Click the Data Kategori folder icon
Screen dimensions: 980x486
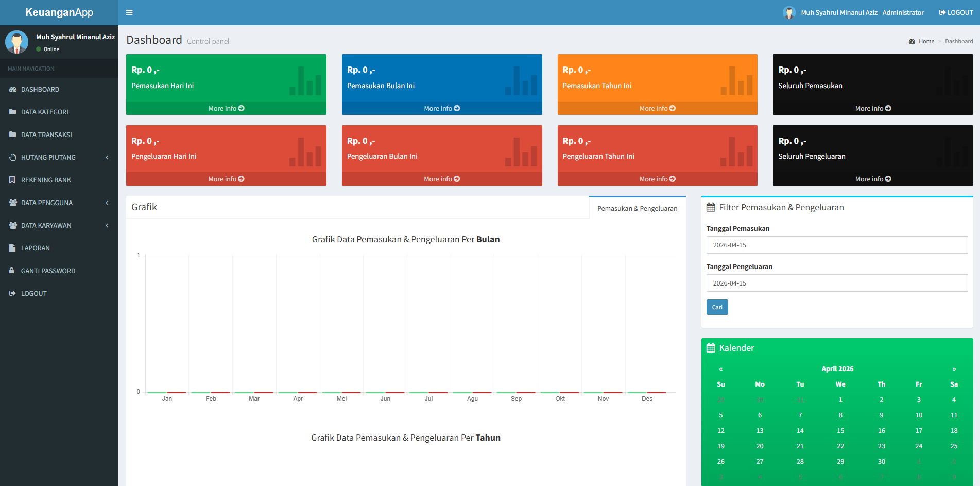(13, 112)
